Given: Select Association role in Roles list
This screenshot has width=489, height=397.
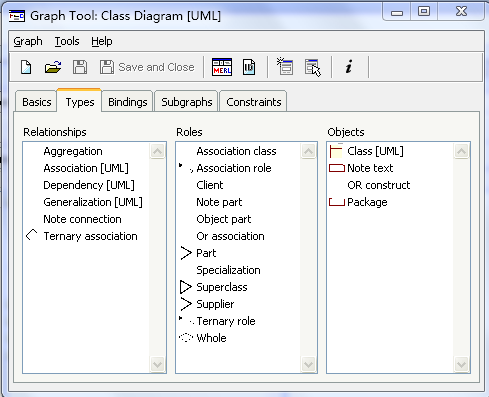Looking at the screenshot, I should coord(234,168).
